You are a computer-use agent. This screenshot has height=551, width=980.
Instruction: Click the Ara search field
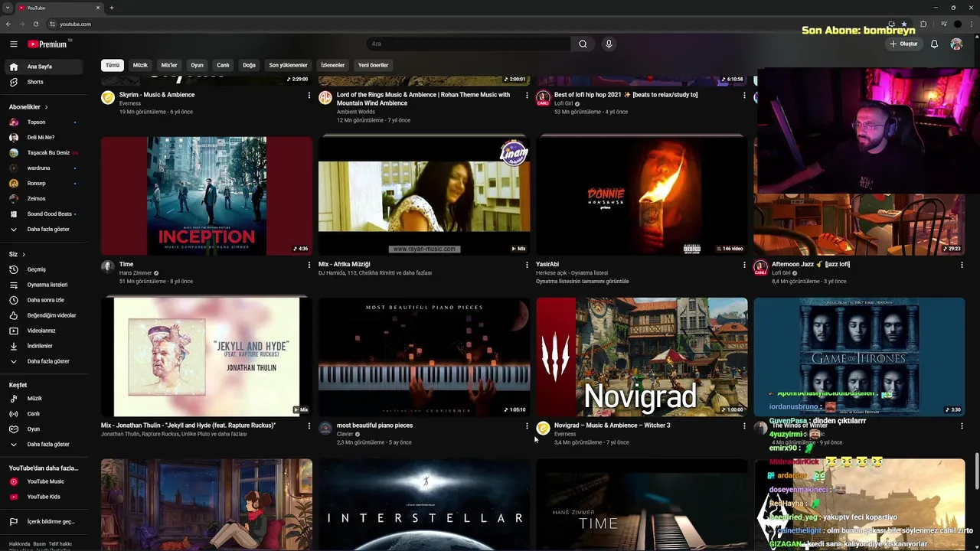point(469,44)
